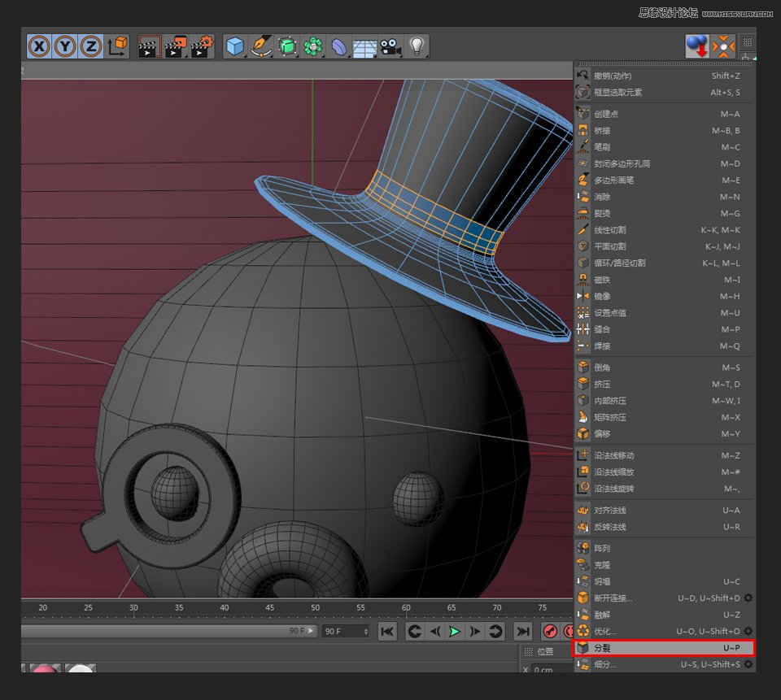
Task: Toggle the X axis lock
Action: (x=38, y=46)
